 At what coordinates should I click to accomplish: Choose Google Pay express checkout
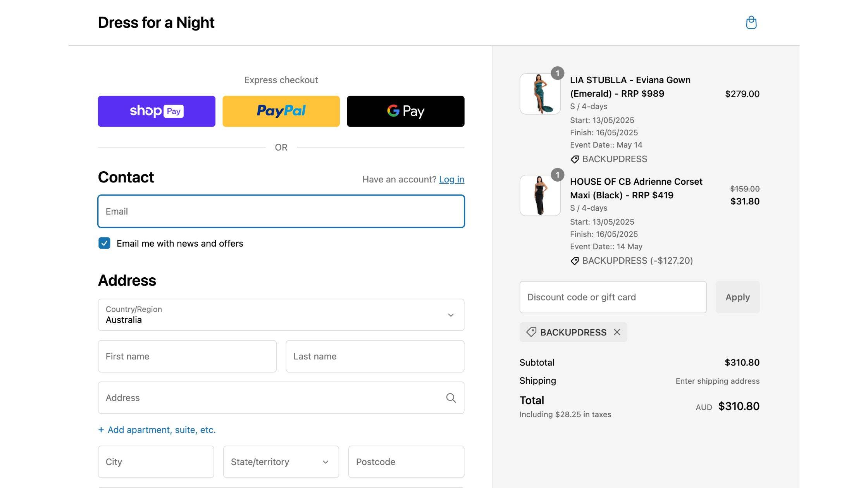click(x=405, y=111)
